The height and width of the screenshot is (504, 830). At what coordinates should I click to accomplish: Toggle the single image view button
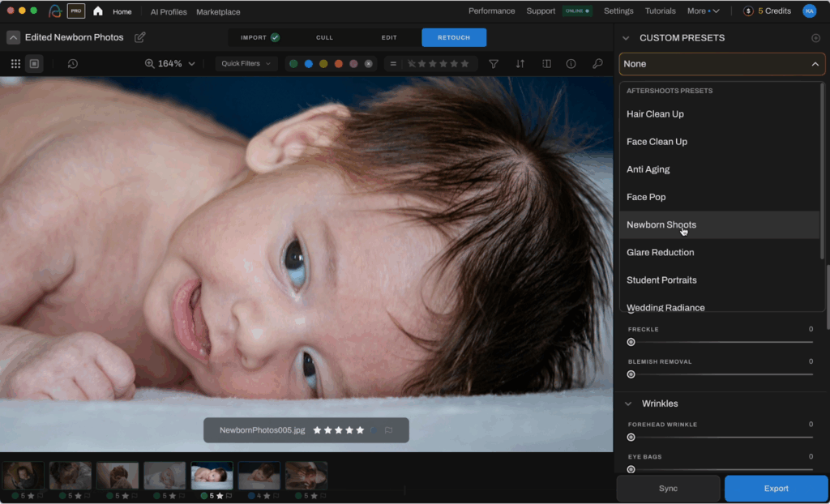coord(33,63)
